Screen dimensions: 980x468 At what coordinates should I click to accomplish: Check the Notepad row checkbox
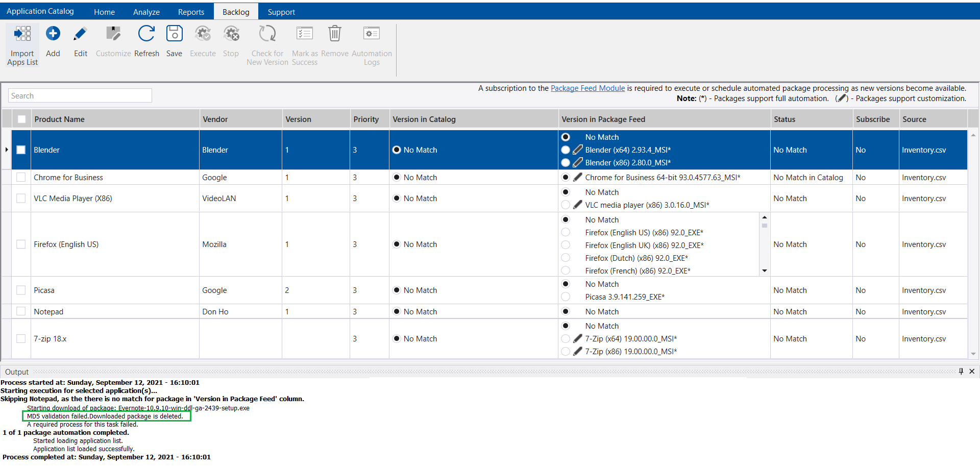[x=21, y=311]
